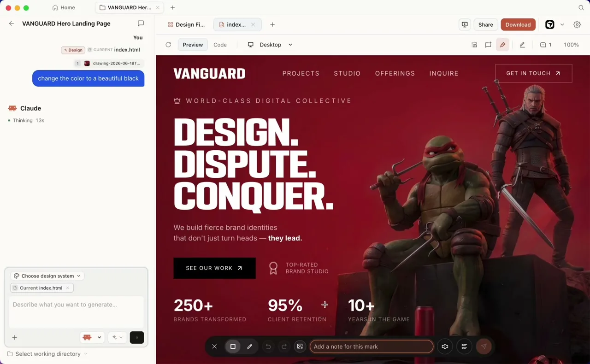590x364 pixels.
Task: Open the Claude model selector dropdown
Action: pyautogui.click(x=92, y=337)
